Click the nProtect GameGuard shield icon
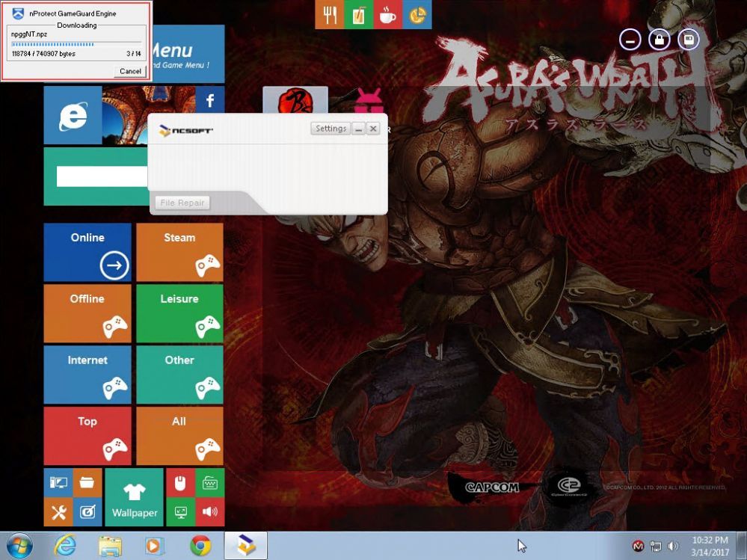The height and width of the screenshot is (560, 747). pos(18,13)
